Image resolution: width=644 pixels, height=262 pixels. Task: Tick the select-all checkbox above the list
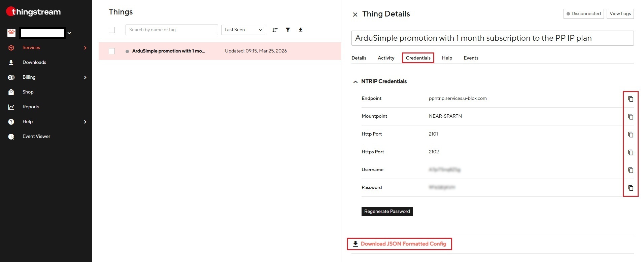click(x=112, y=30)
